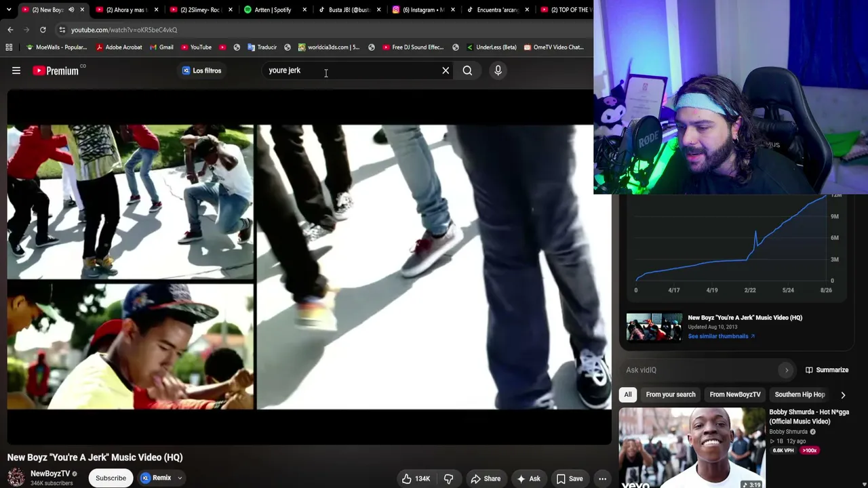Switch to the 2Slimey tab
This screenshot has height=488, width=868.
point(201,9)
